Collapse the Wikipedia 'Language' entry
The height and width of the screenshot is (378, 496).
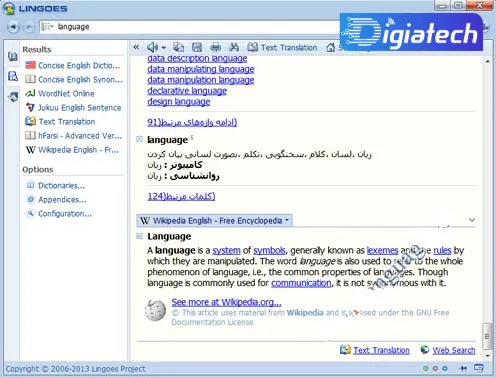coord(139,236)
